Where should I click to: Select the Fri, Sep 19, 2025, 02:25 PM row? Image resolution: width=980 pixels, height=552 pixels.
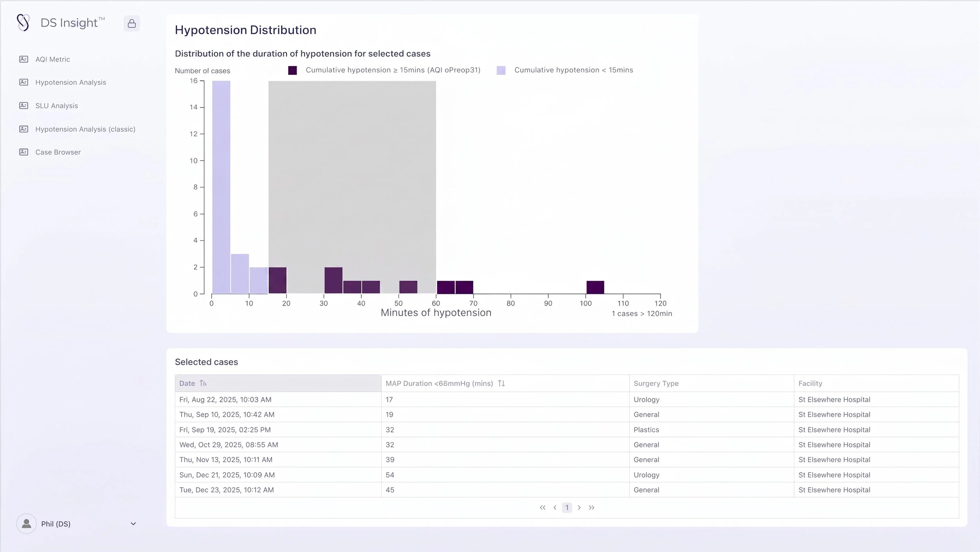567,430
